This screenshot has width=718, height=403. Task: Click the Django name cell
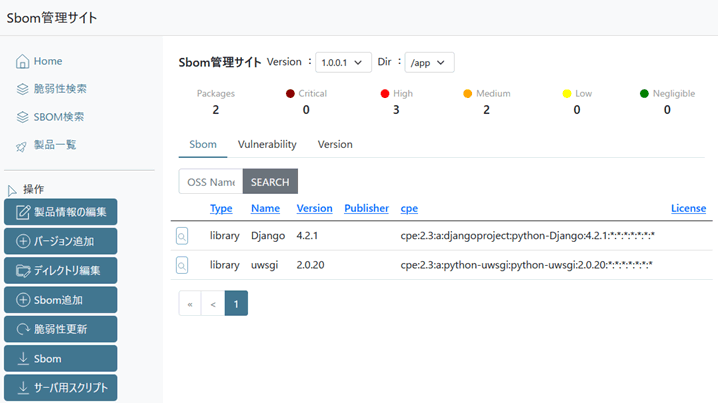[268, 236]
